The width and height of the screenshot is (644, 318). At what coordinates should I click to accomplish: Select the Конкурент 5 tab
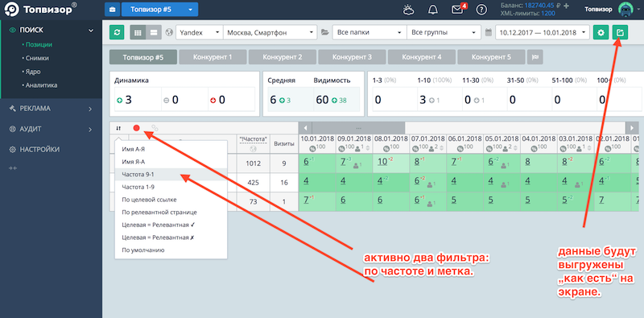point(491,57)
